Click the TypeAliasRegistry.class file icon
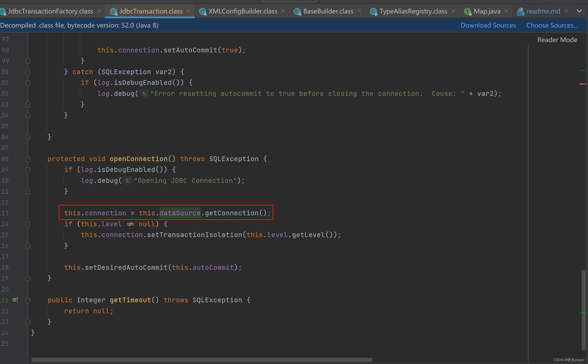The width and height of the screenshot is (588, 364). (x=373, y=12)
